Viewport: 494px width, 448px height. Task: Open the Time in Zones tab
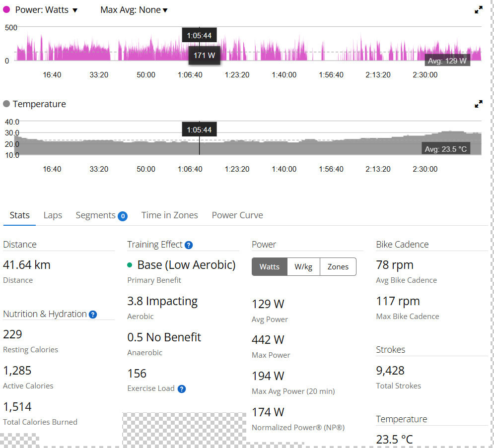[169, 215]
